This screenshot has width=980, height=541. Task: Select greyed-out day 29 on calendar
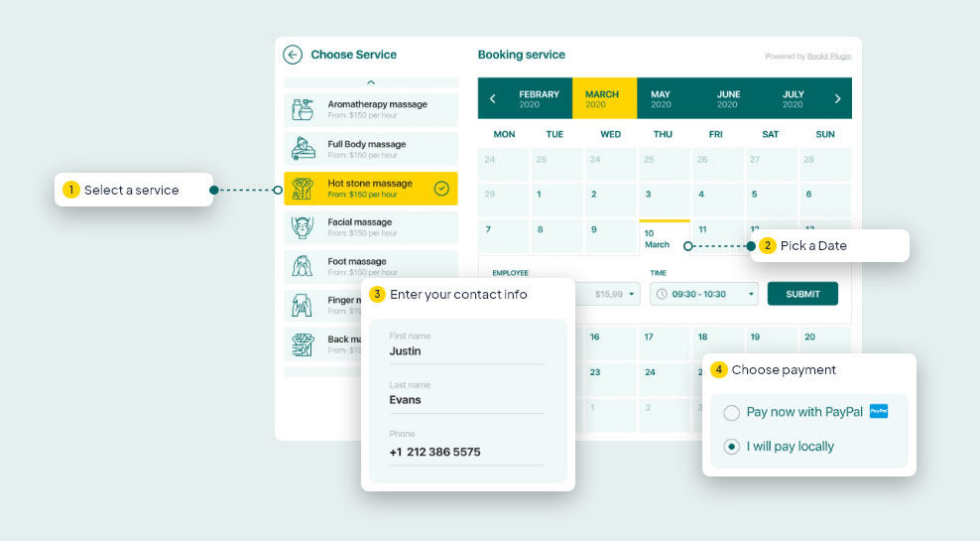(x=503, y=200)
